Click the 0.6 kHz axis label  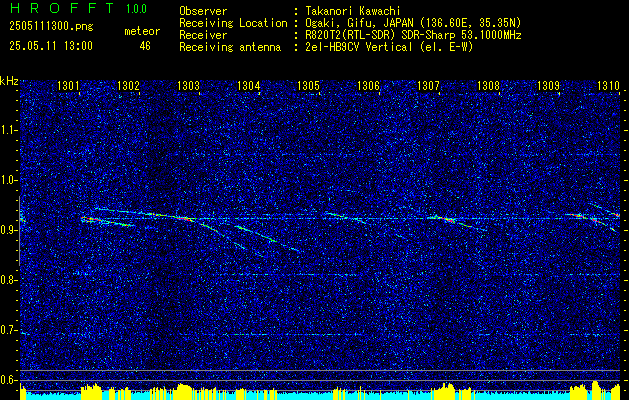pos(8,380)
